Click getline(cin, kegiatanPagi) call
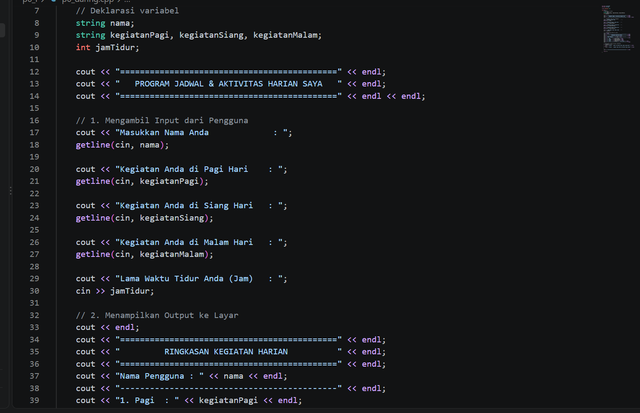 (x=142, y=181)
